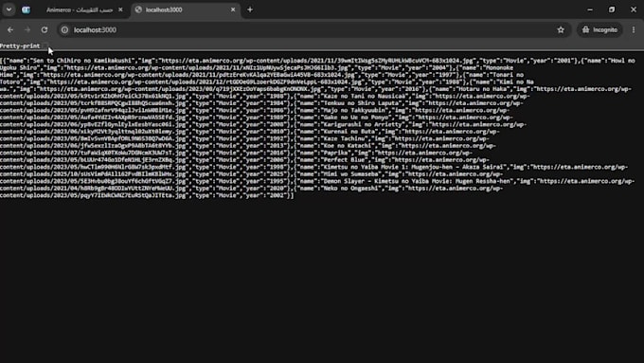Viewport: 644px width, 363px height.
Task: Close the Animerco tab
Action: pyautogui.click(x=120, y=9)
